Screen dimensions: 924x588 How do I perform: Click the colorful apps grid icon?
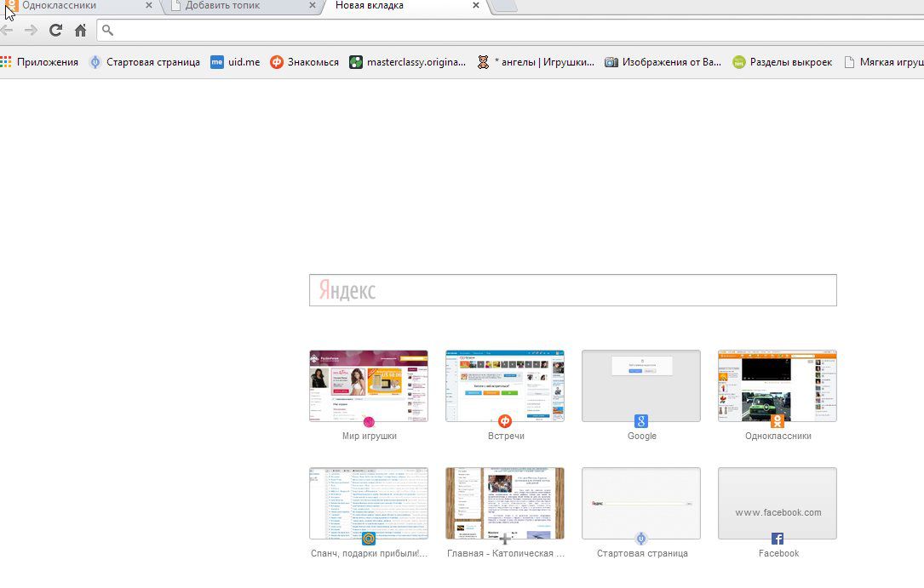5,62
